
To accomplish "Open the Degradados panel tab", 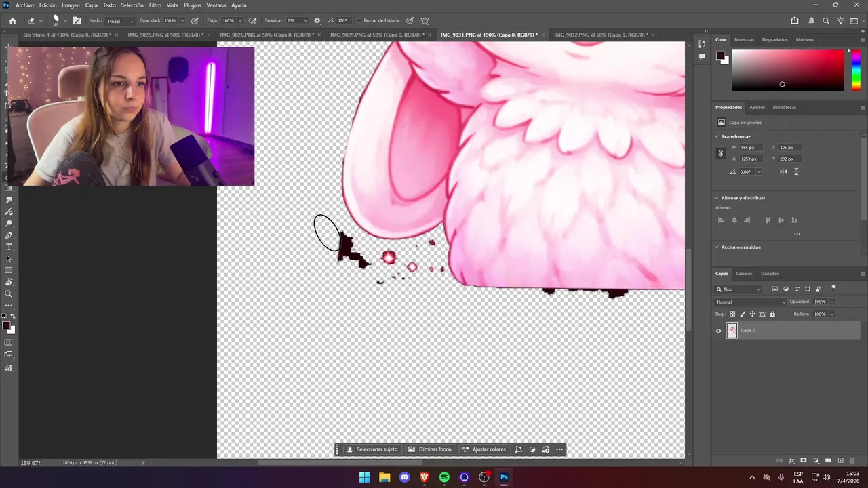I will coord(774,39).
